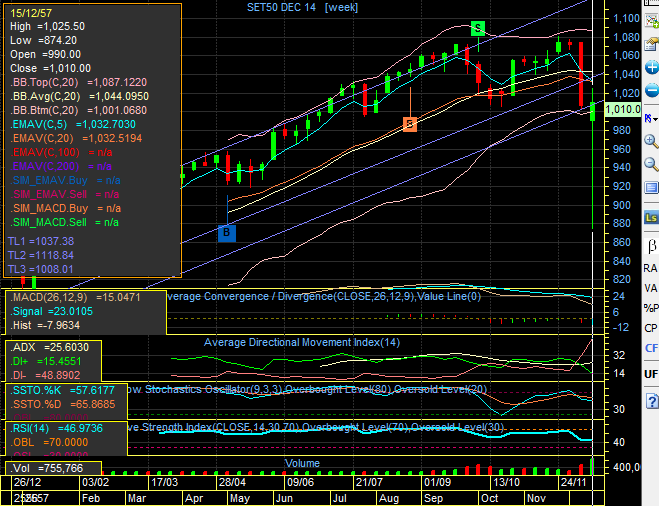The width and height of the screenshot is (659, 506).
Task: Click the blue B buy marker
Action: [x=227, y=233]
